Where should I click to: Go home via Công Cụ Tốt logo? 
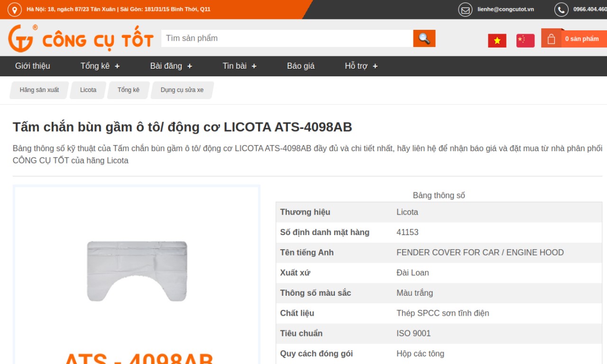tap(81, 38)
